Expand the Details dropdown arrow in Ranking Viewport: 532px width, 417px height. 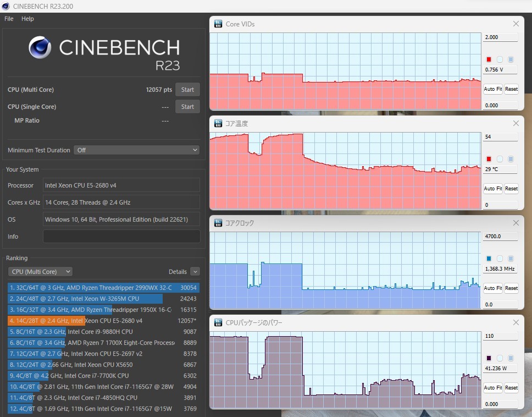coord(195,272)
